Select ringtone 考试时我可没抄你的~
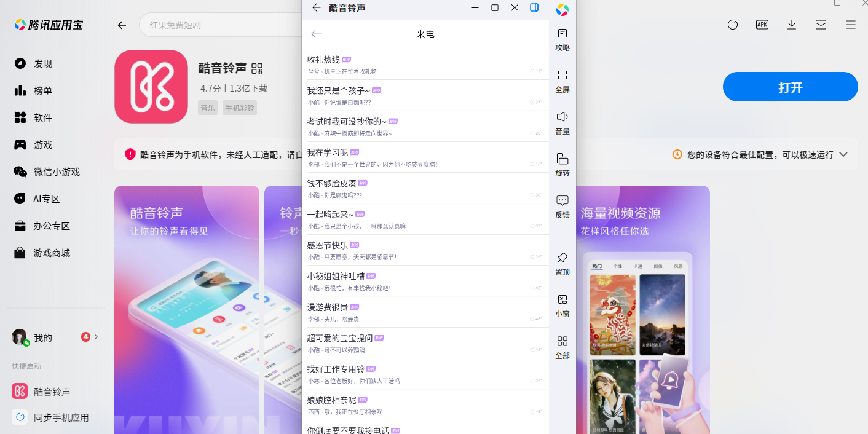868x434 pixels. [x=425, y=126]
